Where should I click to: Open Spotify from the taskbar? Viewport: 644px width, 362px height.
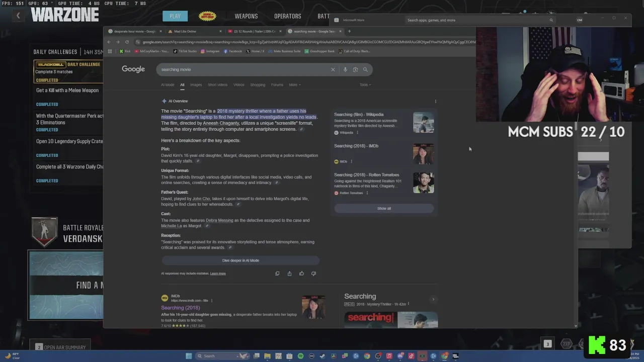[300, 356]
